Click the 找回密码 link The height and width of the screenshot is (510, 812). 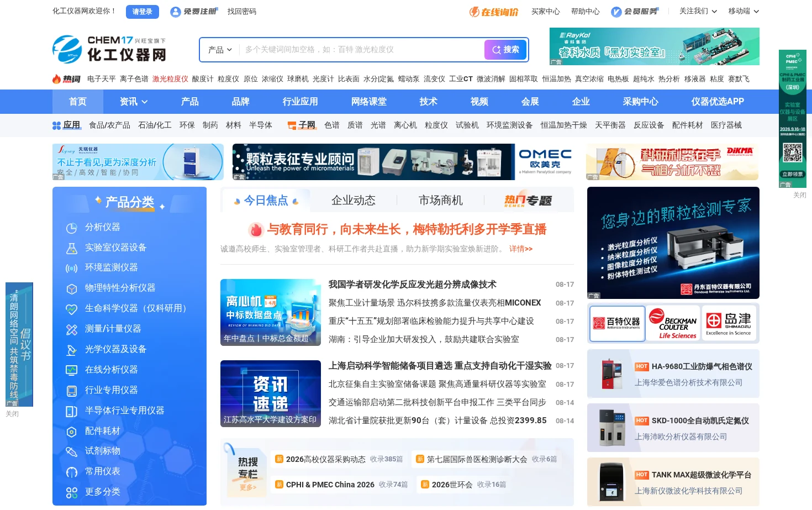pos(242,11)
